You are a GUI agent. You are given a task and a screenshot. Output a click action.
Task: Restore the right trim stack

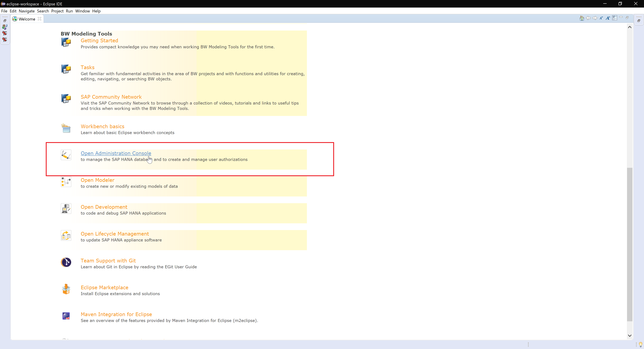[639, 21]
